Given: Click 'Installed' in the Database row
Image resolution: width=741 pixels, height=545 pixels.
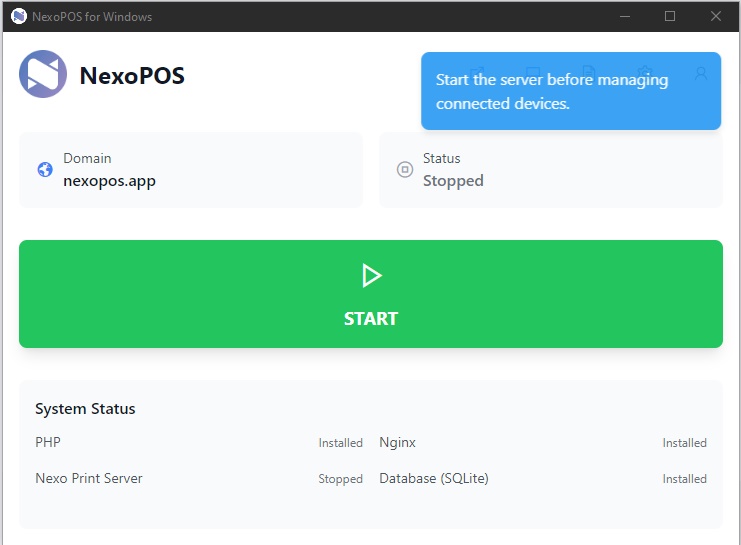Looking at the screenshot, I should click(x=684, y=479).
